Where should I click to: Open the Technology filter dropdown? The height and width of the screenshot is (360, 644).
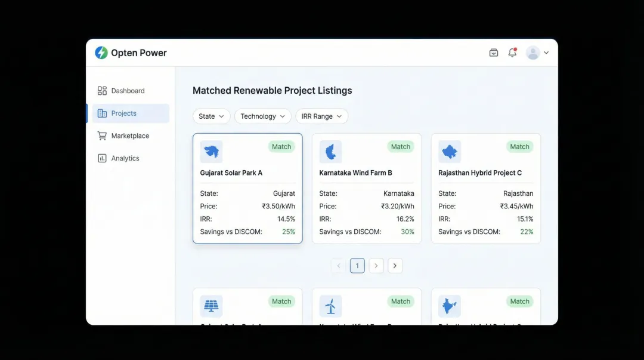pos(262,116)
